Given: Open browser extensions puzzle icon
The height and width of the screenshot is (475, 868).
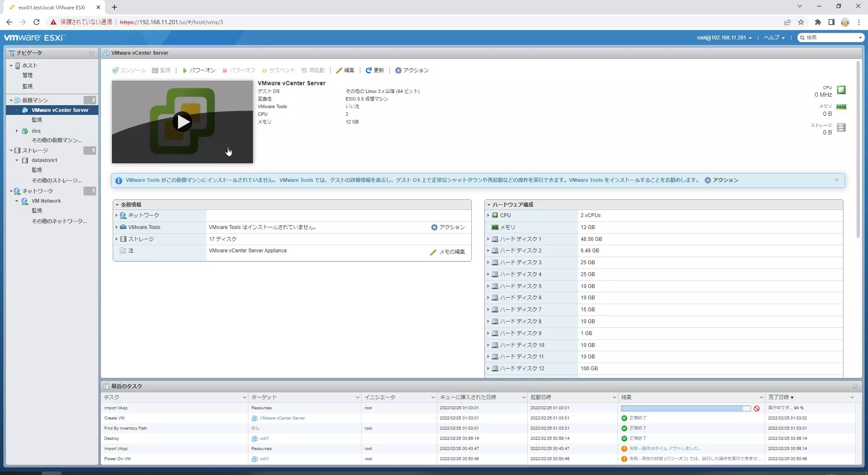Looking at the screenshot, I should click(818, 22).
